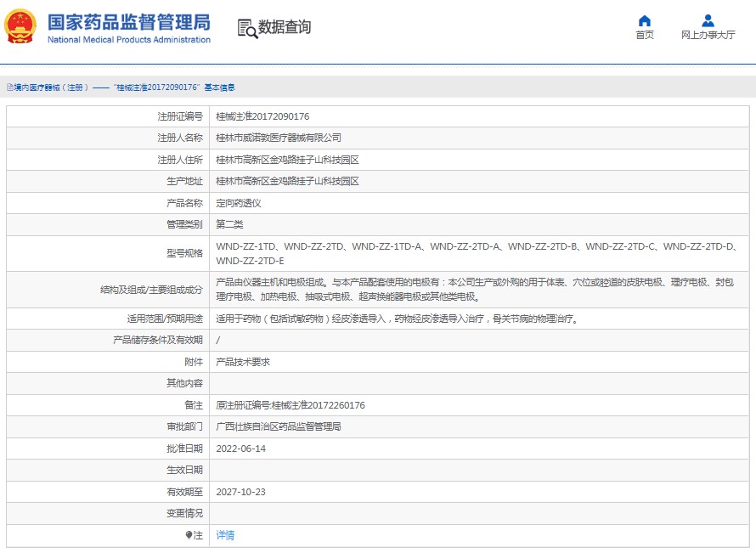Click 其他内容 row label
Screen dimensions: 756x553
point(184,383)
